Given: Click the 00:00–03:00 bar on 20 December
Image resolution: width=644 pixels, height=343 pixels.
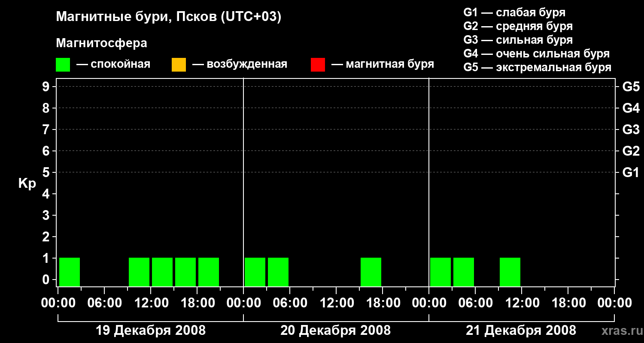Looking at the screenshot, I should point(255,272).
